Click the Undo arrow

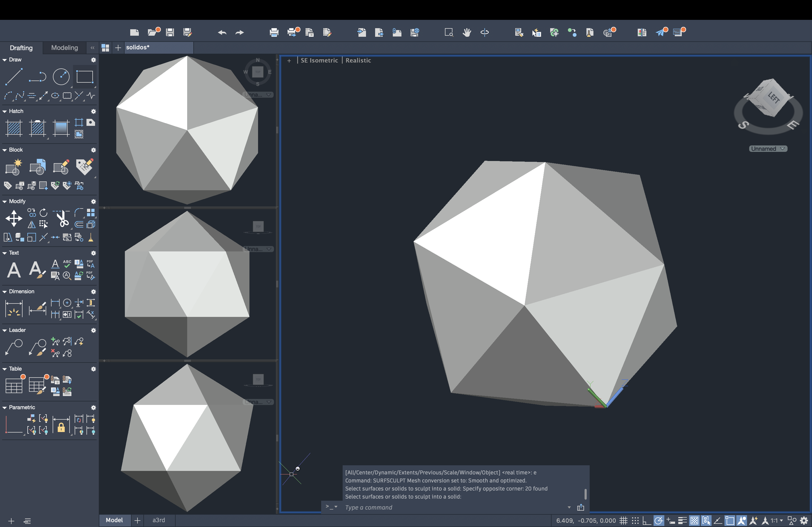(x=222, y=32)
